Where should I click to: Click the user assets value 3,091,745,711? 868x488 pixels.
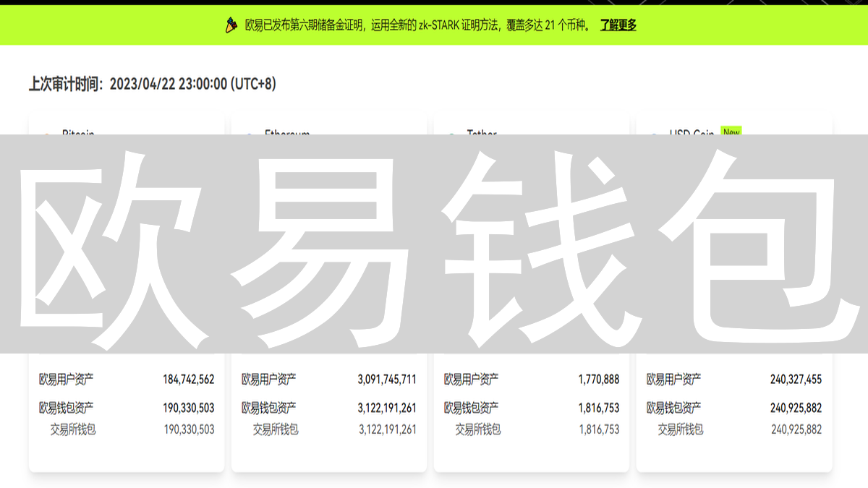click(387, 379)
